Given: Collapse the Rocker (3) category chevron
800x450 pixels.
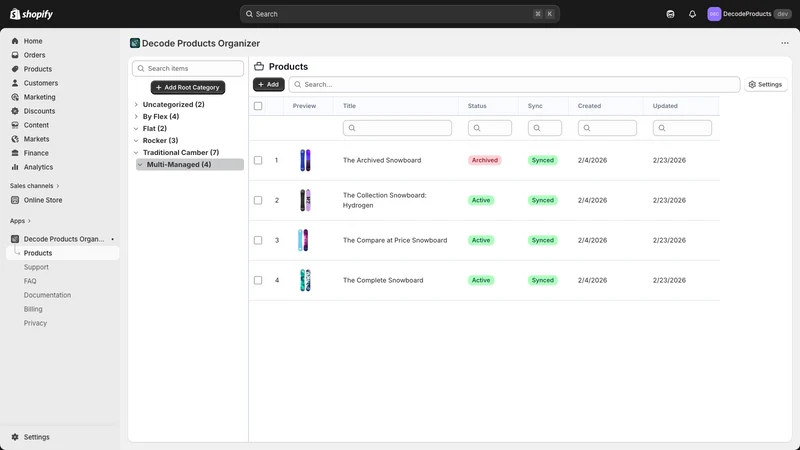Looking at the screenshot, I should click(136, 140).
